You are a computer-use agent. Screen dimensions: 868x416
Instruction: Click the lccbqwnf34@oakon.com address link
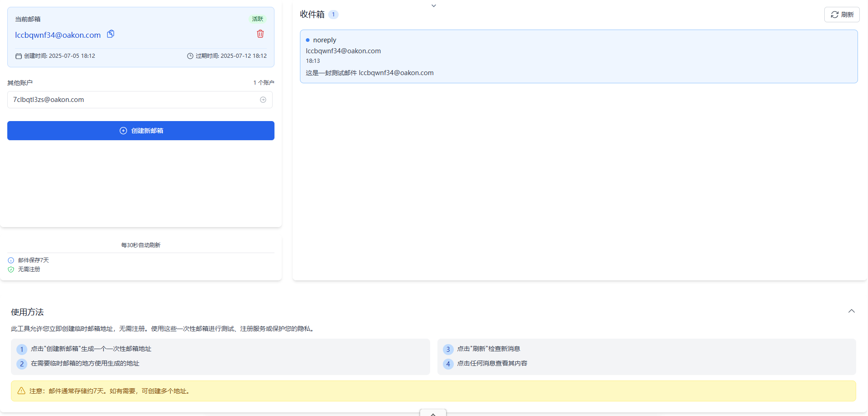tap(58, 35)
